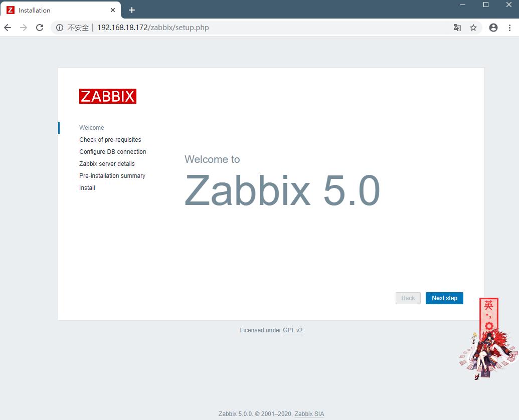
Task: Click the disabled Back button
Action: pos(408,298)
